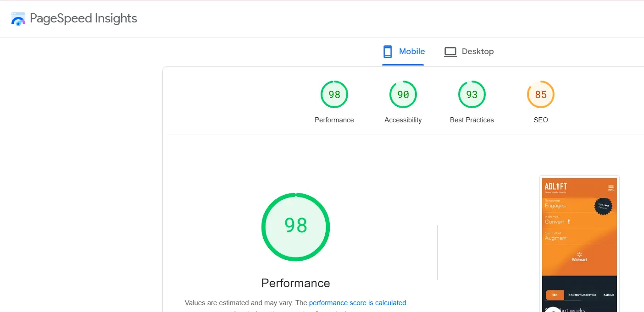Click the PageSpeed Insights logo icon
Image resolution: width=644 pixels, height=312 pixels.
click(x=18, y=19)
